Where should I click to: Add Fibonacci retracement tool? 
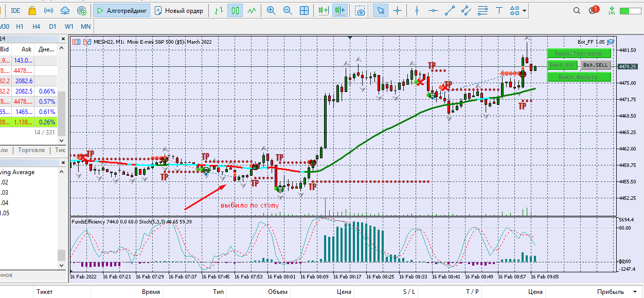pyautogui.click(x=482, y=10)
